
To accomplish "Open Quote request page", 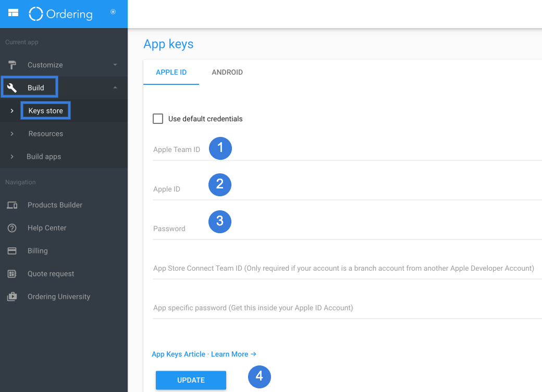I will (51, 274).
